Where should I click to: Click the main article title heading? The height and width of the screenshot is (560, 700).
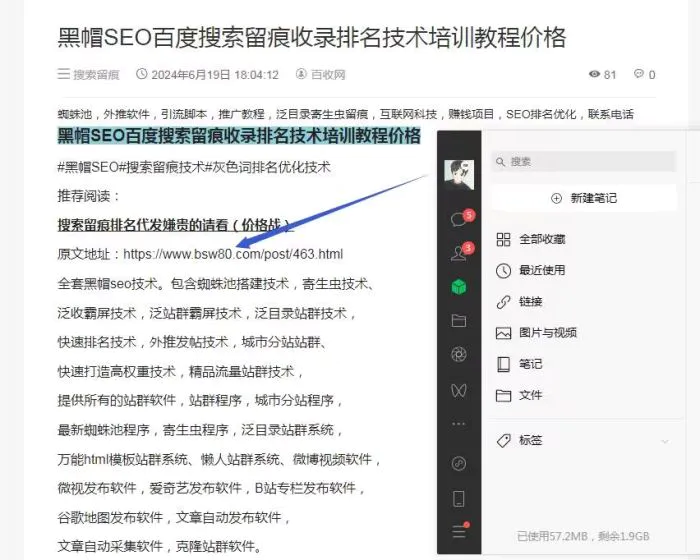[x=312, y=37]
